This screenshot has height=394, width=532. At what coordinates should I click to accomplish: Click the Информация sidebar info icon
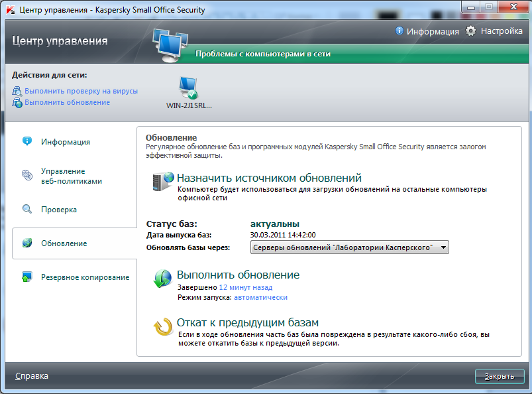click(x=27, y=141)
